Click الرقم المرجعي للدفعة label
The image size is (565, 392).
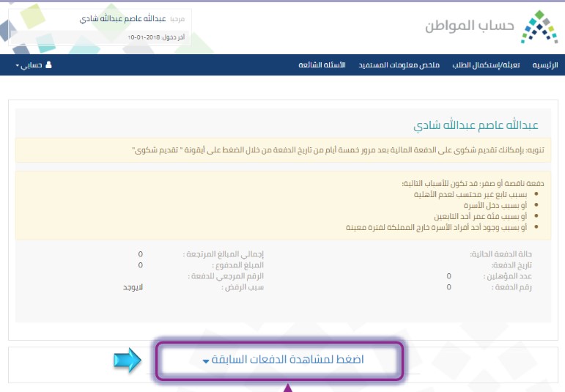click(x=226, y=276)
